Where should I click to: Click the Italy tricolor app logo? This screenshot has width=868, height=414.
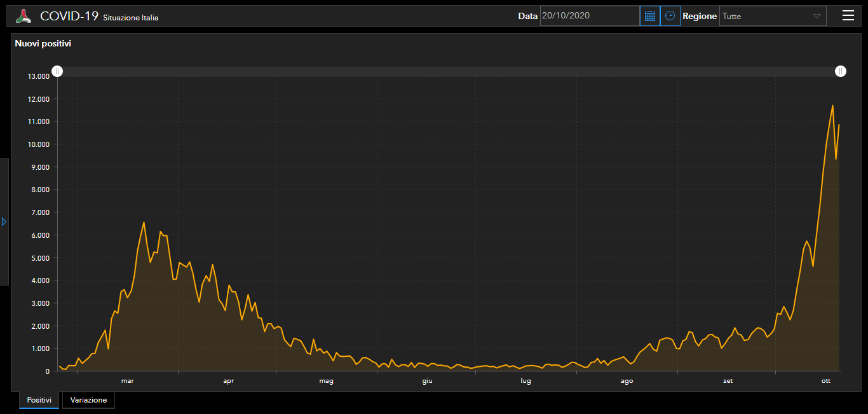[x=24, y=17]
